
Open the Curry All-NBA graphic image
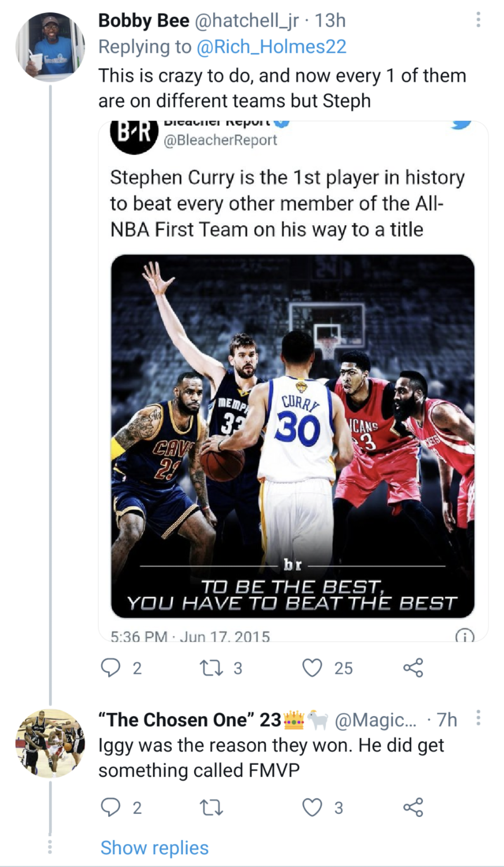[x=292, y=436]
